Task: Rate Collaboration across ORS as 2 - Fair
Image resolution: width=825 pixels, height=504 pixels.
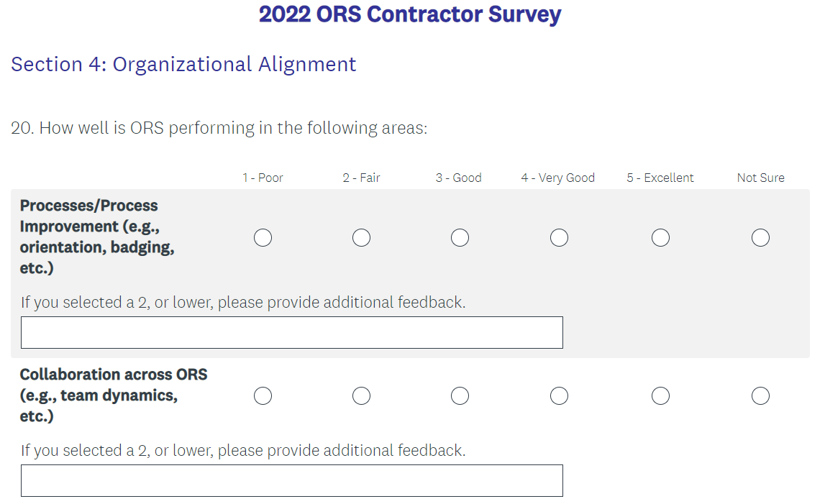Action: point(361,396)
